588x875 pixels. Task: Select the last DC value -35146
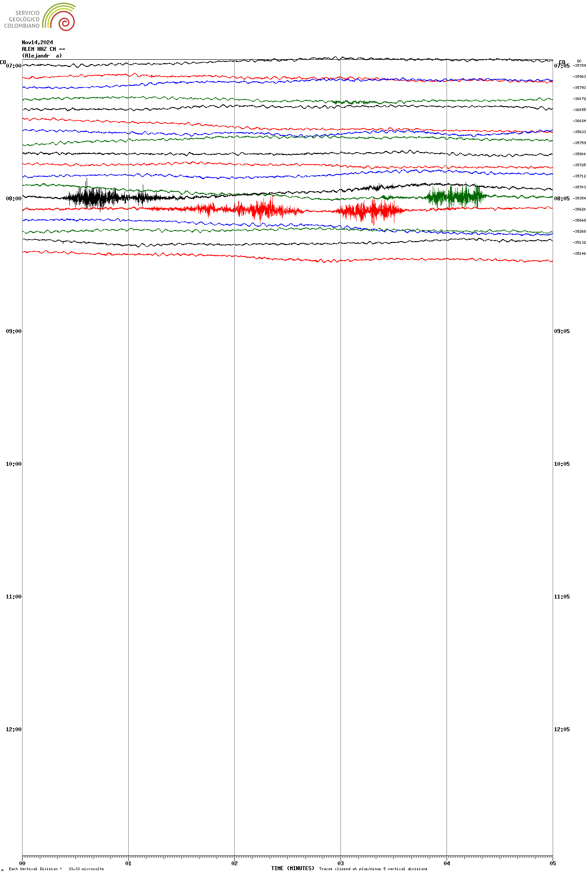[x=579, y=253]
